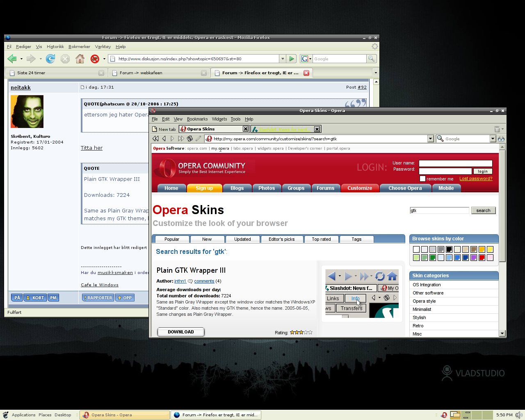Click the Password input field
The image size is (525, 420).
click(445, 171)
